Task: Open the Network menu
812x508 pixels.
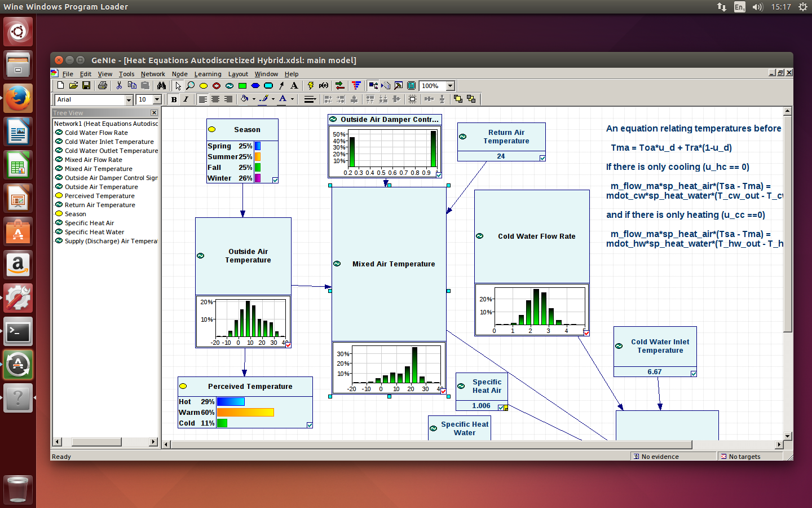Action: (x=152, y=74)
